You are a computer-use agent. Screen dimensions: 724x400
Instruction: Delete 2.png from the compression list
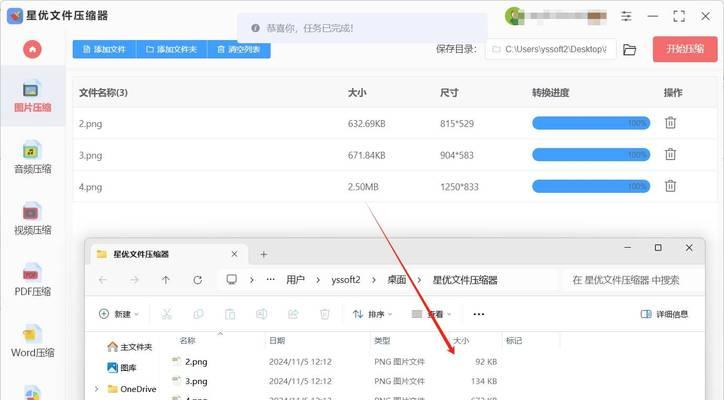tap(670, 122)
